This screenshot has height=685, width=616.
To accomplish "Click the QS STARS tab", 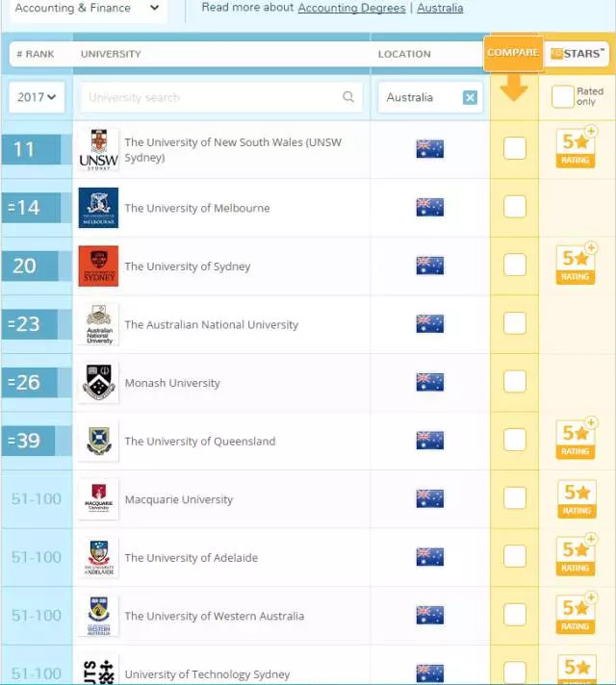I will (577, 54).
